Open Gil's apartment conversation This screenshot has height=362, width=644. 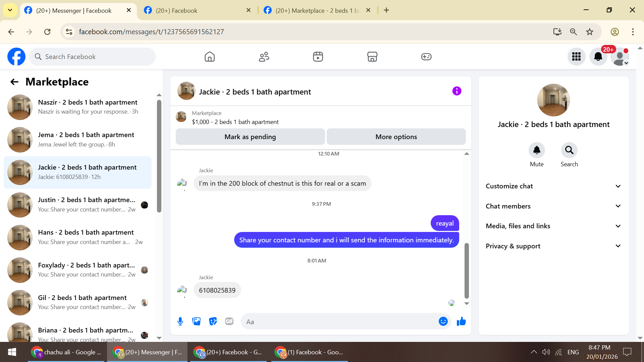click(78, 302)
